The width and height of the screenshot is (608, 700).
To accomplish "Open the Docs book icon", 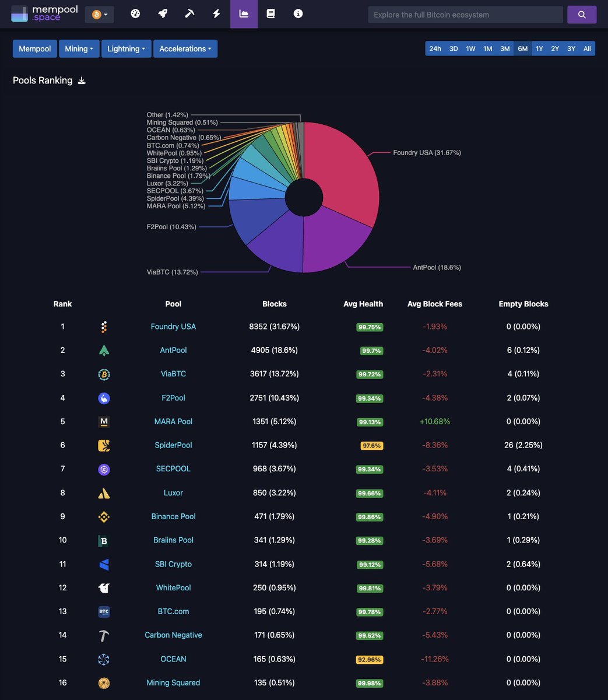I will point(270,13).
